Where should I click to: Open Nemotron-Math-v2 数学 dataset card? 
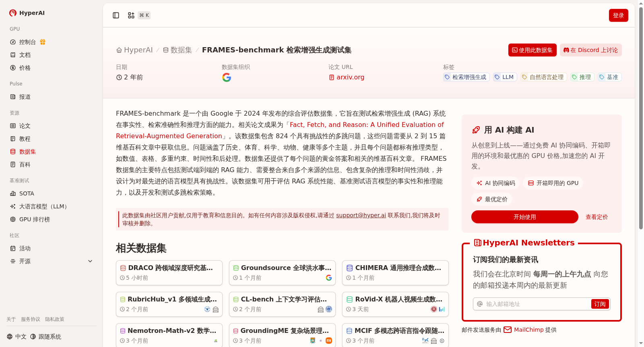[169, 335]
